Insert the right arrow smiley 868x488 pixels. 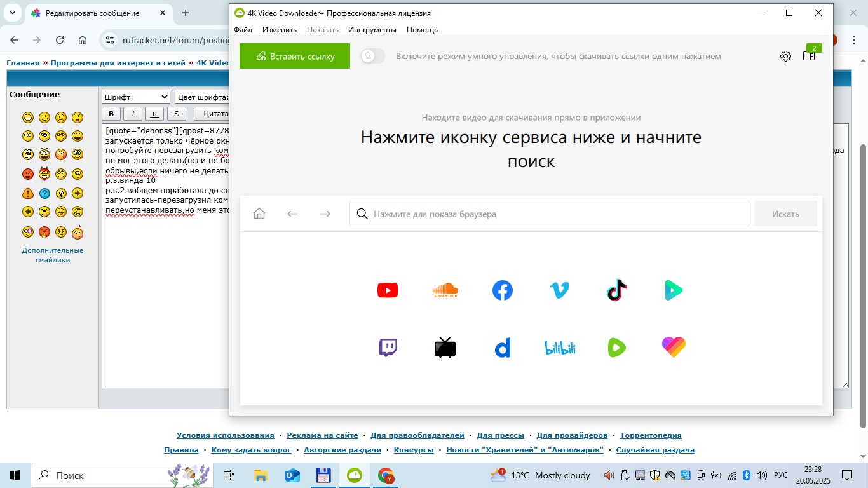[x=78, y=193]
